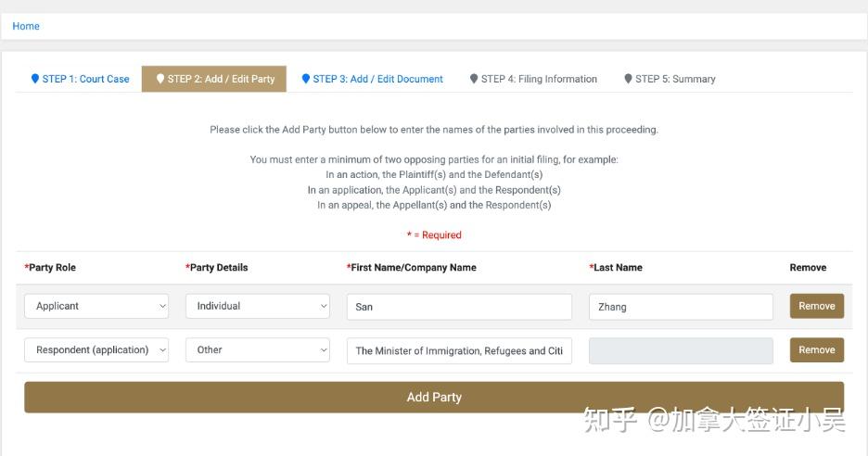
Task: Open the Individual party details dropdown
Action: (x=258, y=306)
